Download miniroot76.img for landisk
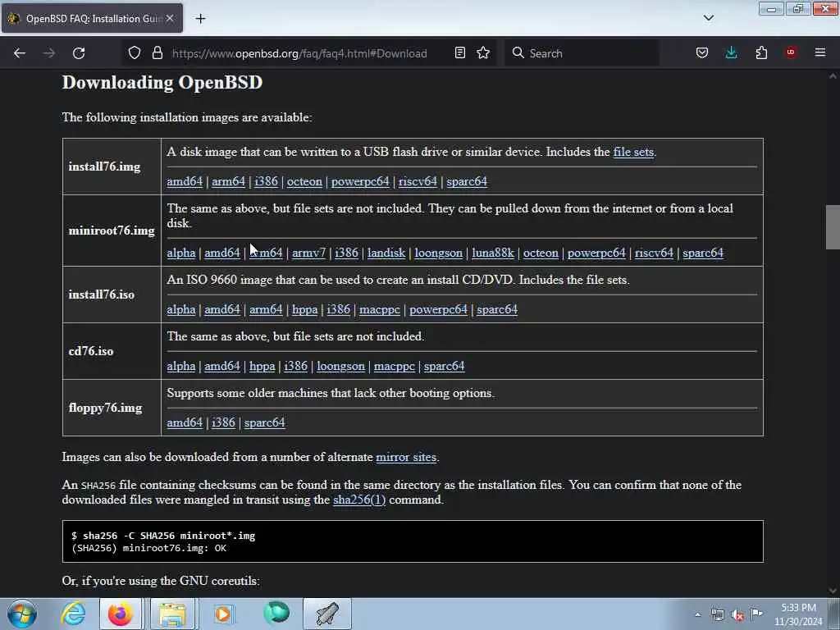 [386, 253]
